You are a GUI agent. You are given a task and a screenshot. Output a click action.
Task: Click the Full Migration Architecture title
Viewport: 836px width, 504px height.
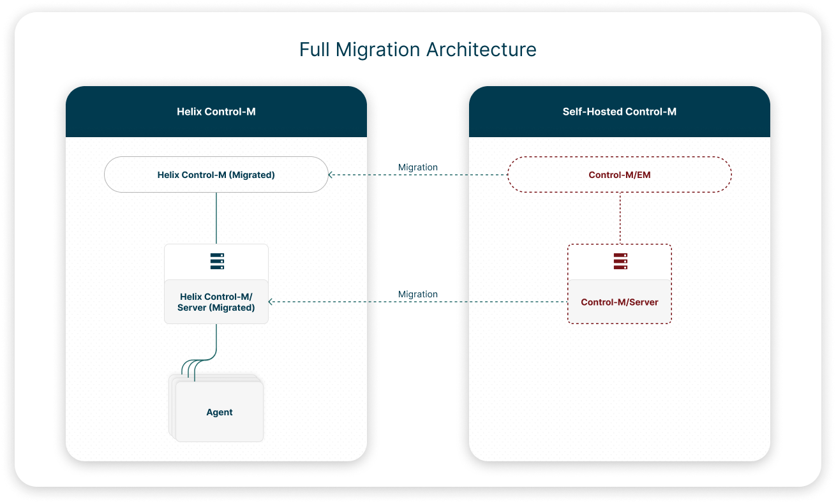coord(417,50)
